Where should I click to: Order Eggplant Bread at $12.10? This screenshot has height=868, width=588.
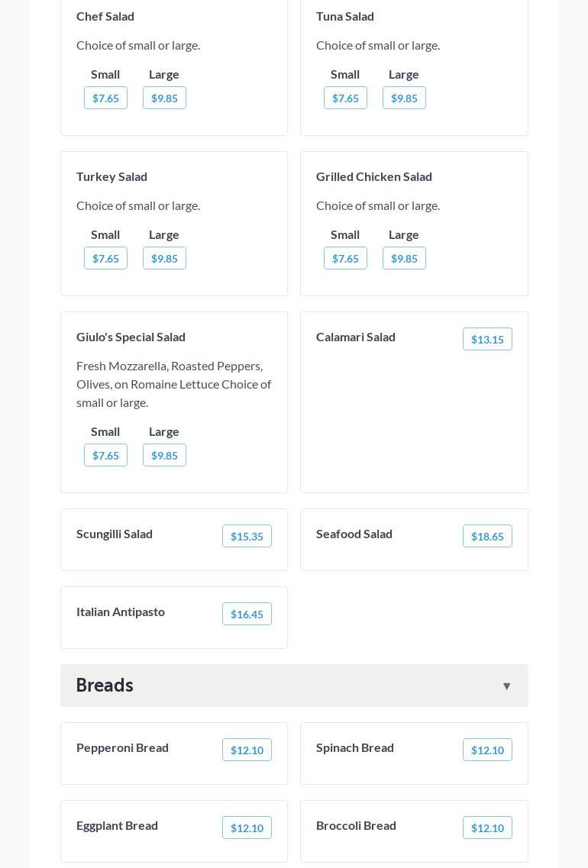click(x=247, y=828)
